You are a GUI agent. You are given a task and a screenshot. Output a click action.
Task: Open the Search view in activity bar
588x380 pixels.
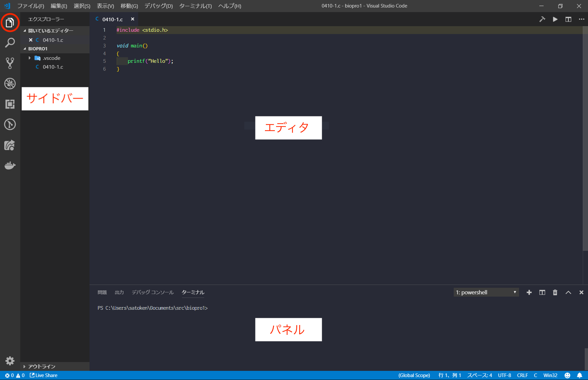coord(10,43)
